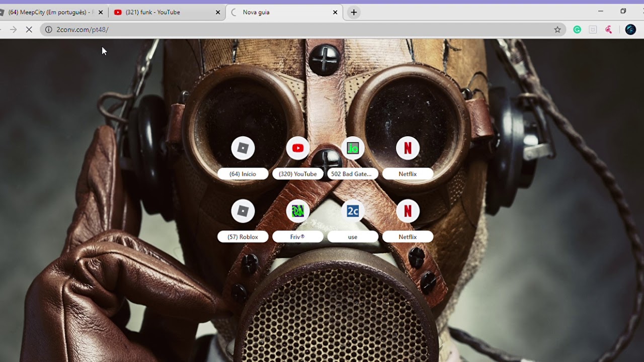Close the MeepCity tab
The width and height of the screenshot is (644, 362).
coord(100,12)
